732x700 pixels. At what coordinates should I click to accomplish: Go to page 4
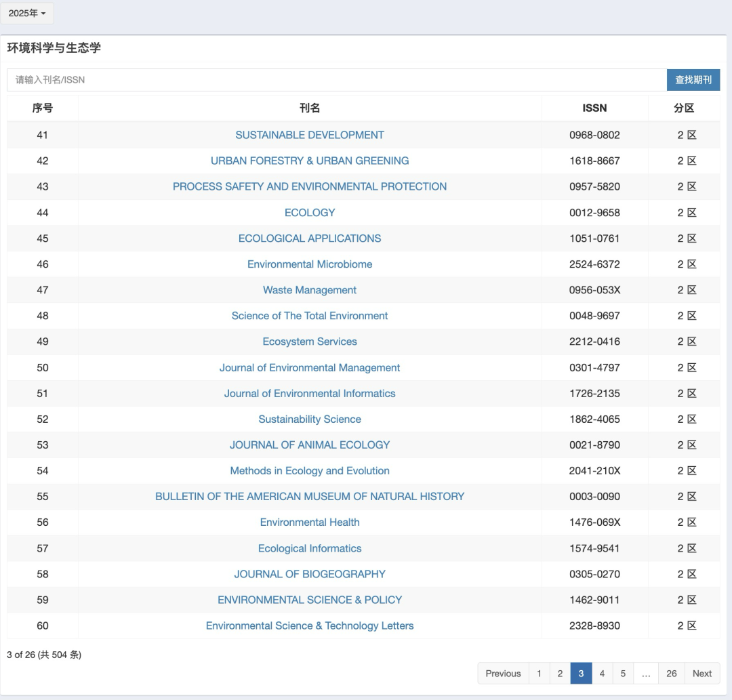tap(603, 674)
